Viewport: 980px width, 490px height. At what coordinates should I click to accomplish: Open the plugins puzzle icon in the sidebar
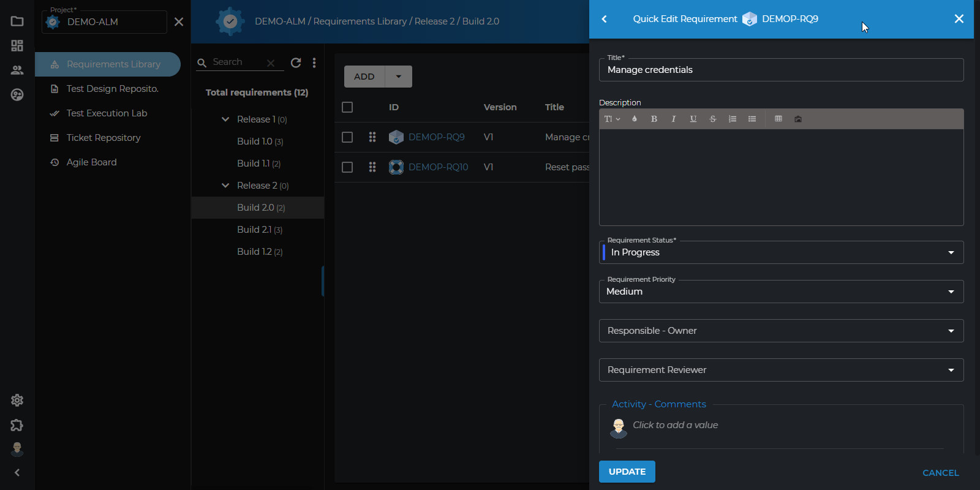17,425
